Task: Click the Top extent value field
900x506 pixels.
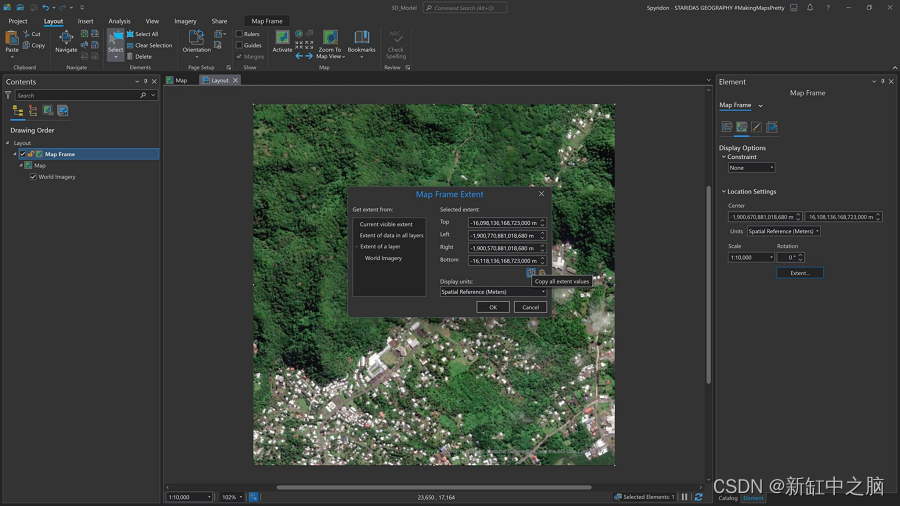Action: pyautogui.click(x=503, y=223)
